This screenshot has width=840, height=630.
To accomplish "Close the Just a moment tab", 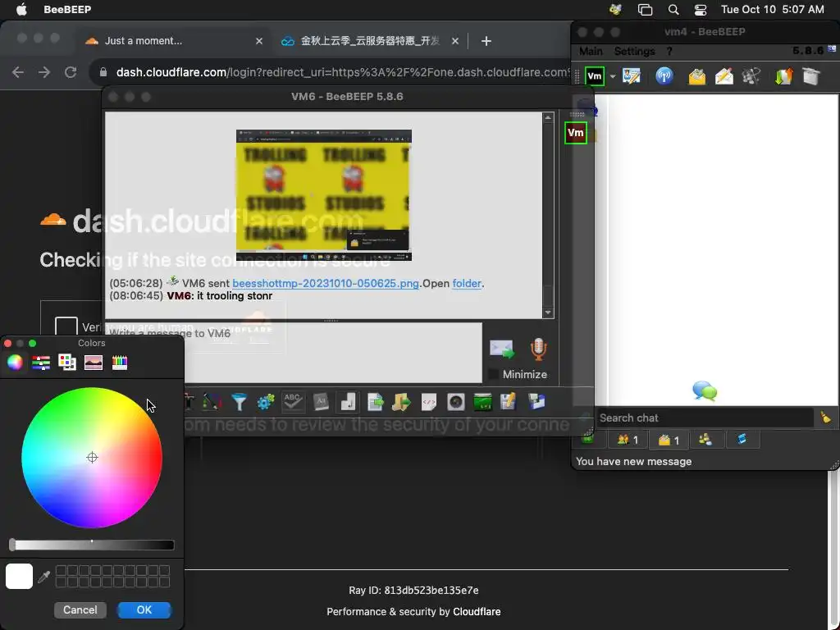I will (259, 41).
